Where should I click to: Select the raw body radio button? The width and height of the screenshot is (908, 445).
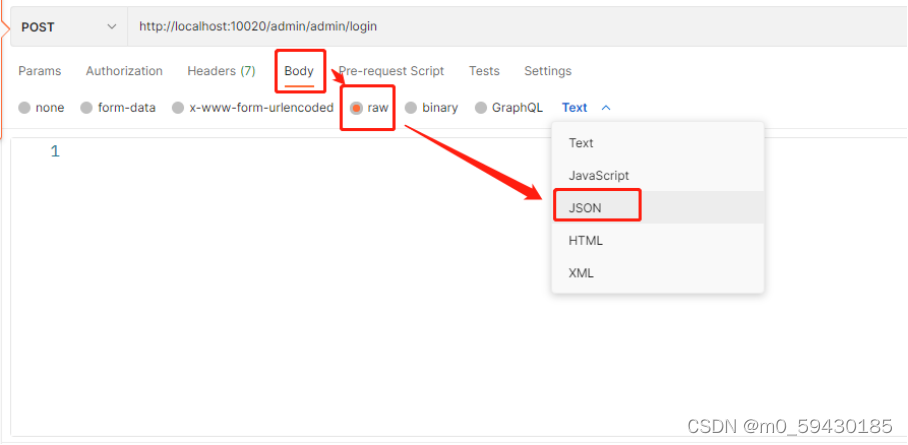pos(357,108)
